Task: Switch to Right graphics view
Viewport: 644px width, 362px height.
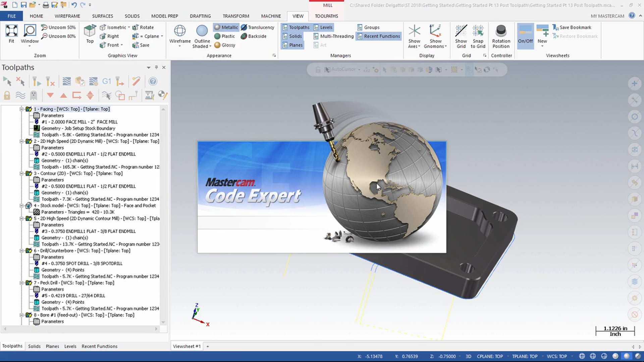Action: coord(109,36)
